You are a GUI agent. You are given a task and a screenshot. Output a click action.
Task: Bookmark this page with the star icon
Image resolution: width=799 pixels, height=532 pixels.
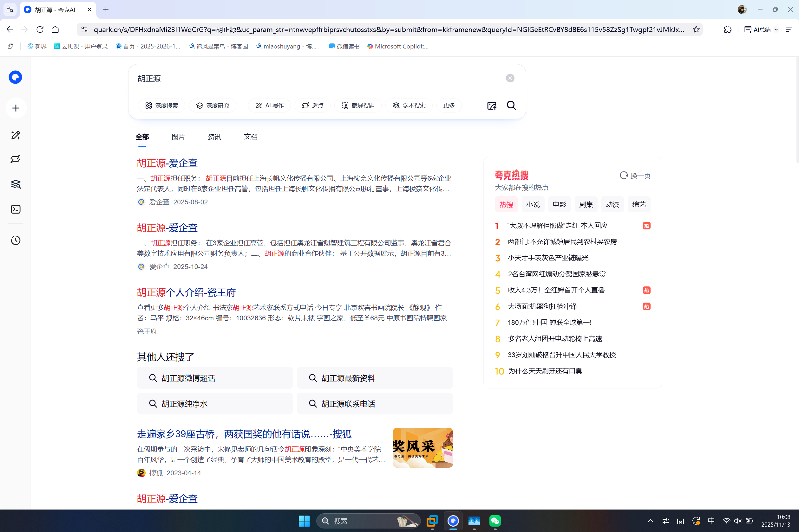tap(697, 29)
